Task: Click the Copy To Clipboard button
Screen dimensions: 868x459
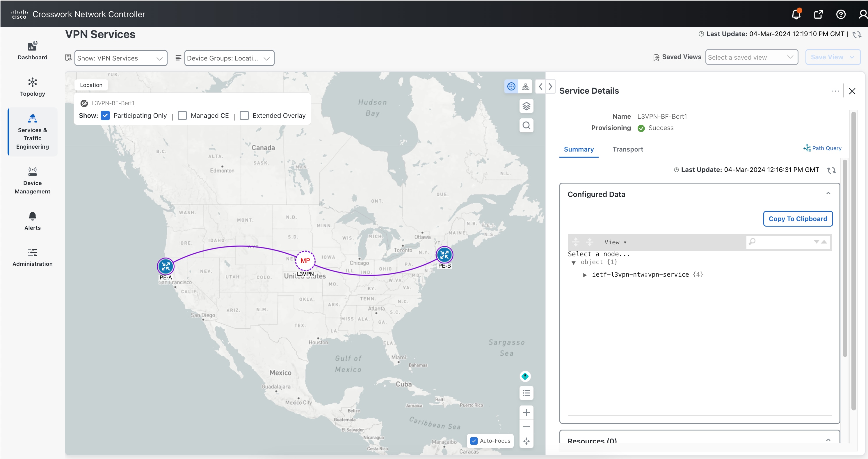Action: [798, 218]
